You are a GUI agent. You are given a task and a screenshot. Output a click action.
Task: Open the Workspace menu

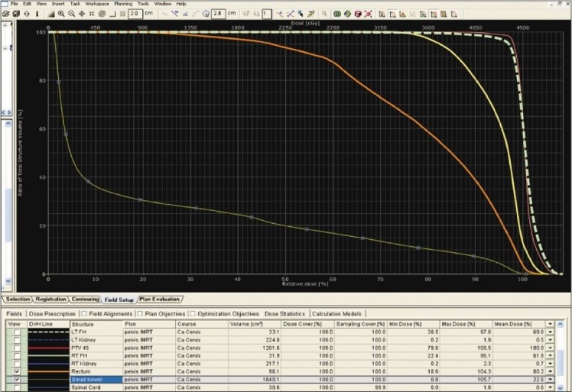point(97,4)
